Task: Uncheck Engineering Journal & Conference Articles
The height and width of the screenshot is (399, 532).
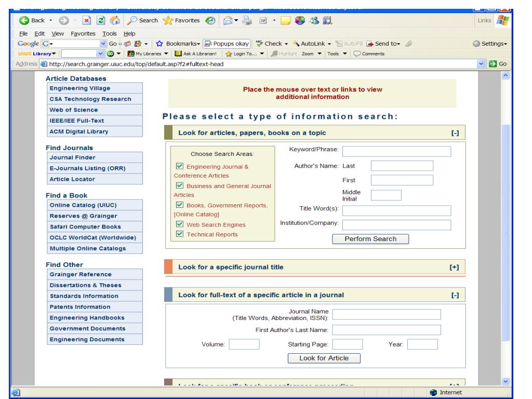Action: tap(179, 166)
